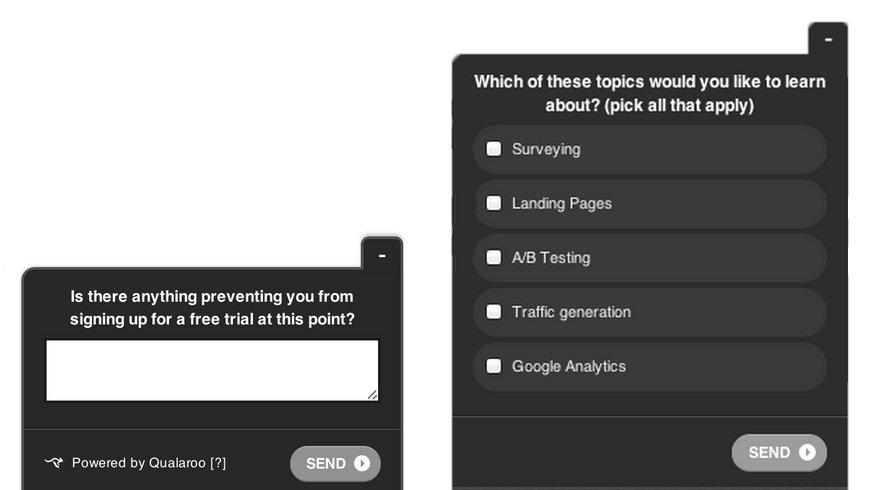The width and height of the screenshot is (870, 490).
Task: Click the [?] help link
Action: point(218,463)
